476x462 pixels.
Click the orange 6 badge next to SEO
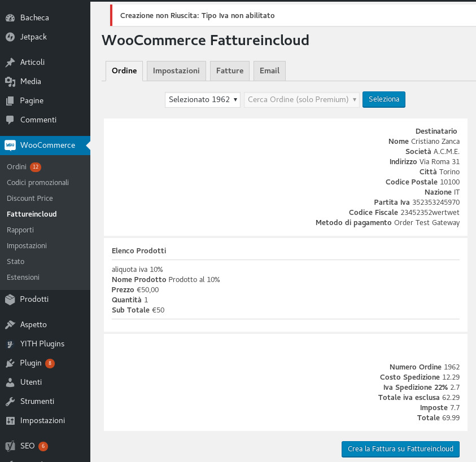(x=43, y=446)
